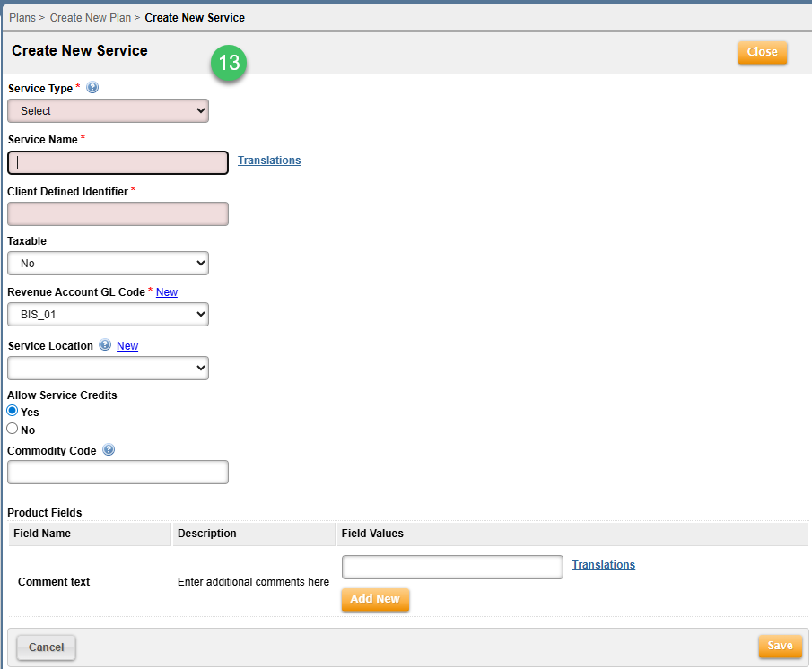Click the Cancel button
Screen dimensions: 812x669
click(45, 647)
